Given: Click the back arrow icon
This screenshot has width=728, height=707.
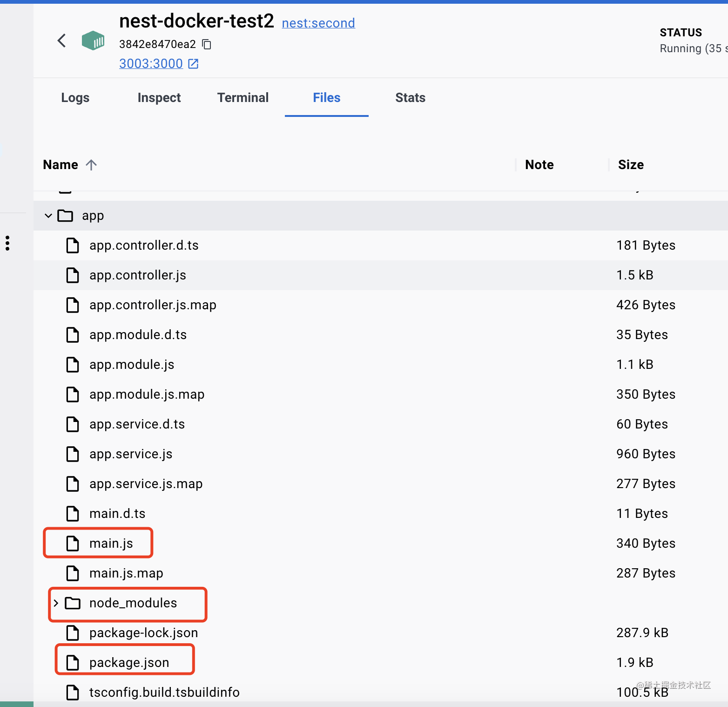Looking at the screenshot, I should coord(61,41).
